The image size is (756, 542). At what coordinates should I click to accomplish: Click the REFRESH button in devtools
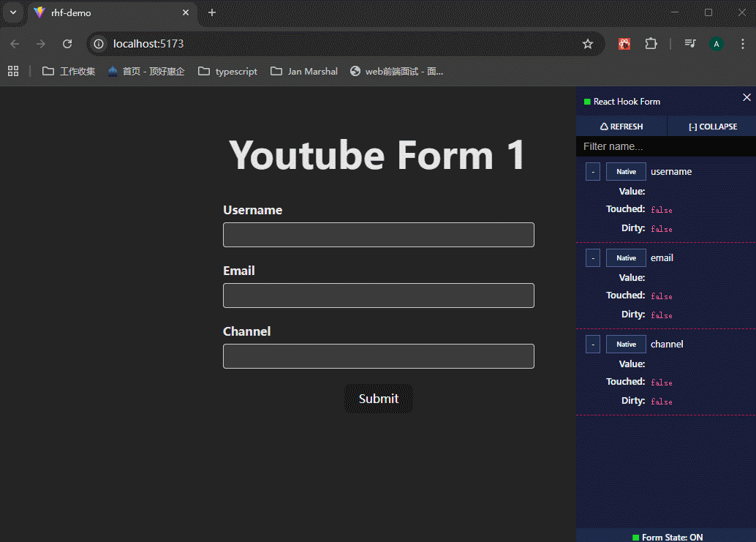pyautogui.click(x=621, y=127)
